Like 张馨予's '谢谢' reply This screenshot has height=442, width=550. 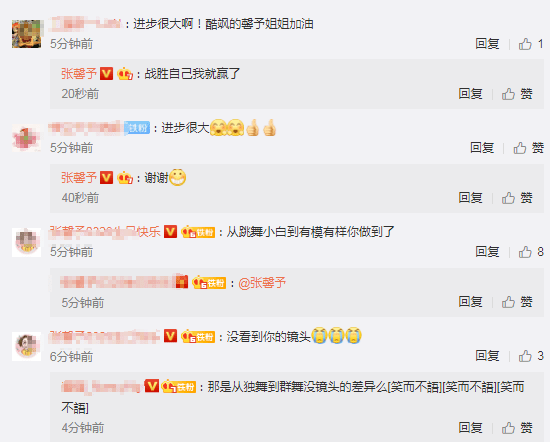click(x=517, y=198)
